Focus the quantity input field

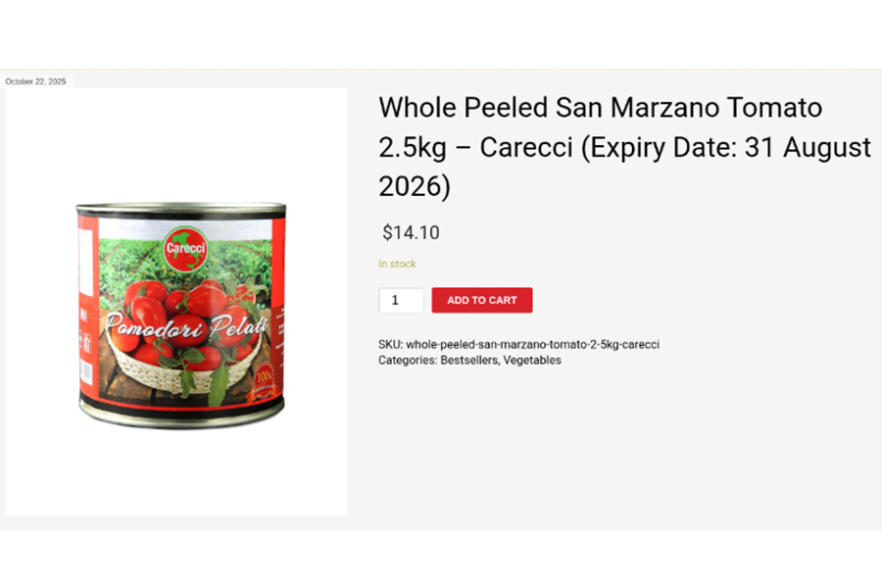(x=400, y=301)
